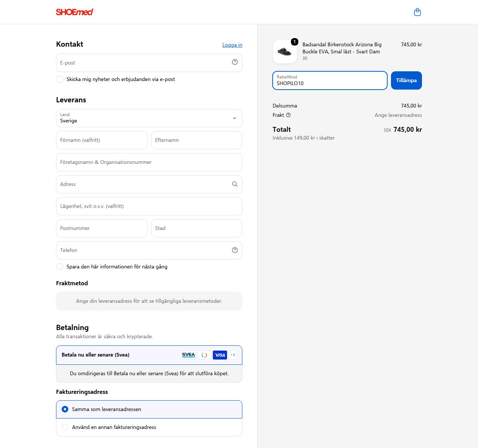This screenshot has height=448, width=478.
Task: Click the item price '745,00 kr' beside the product
Action: tap(412, 44)
